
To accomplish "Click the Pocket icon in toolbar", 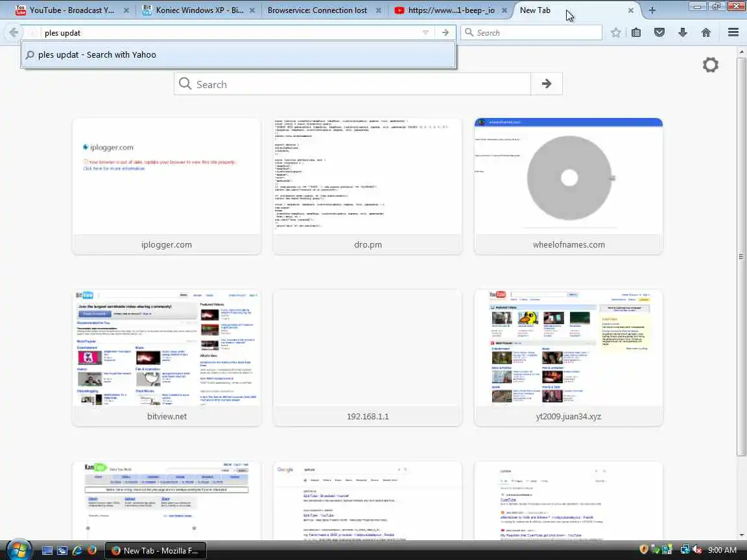I will (x=659, y=32).
